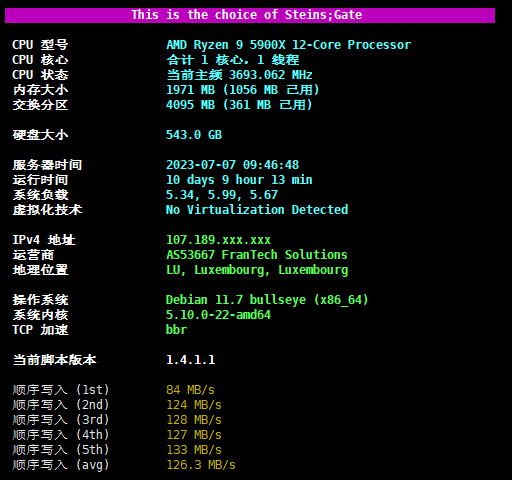This screenshot has height=480, width=512.
Task: Click AS53667 FranTech Solutions text
Action: [257, 255]
